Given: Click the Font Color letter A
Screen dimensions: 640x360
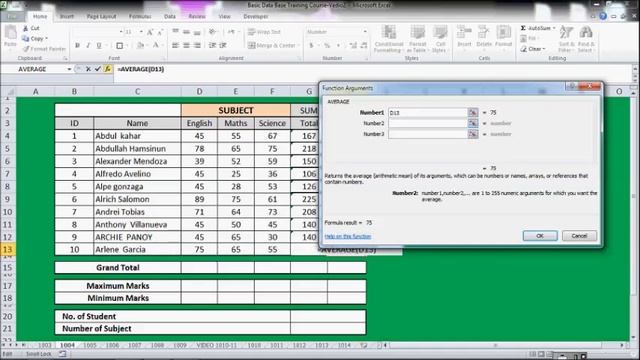Looking at the screenshot, I should (156, 45).
